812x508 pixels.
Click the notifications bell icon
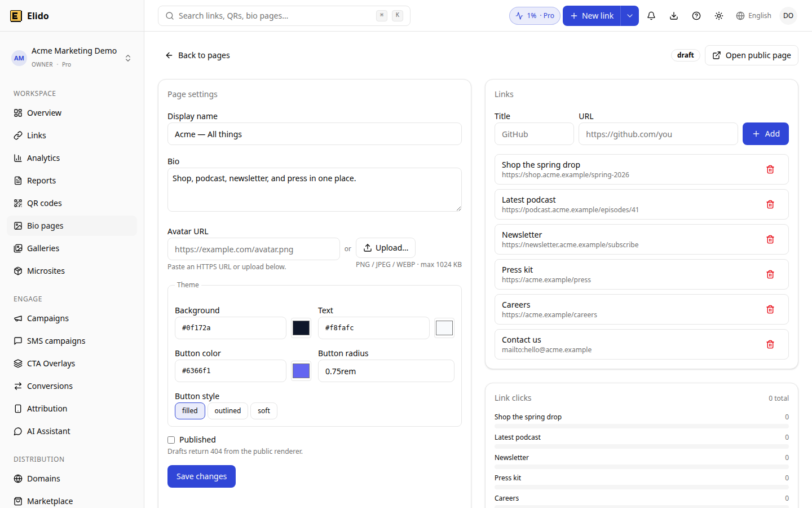(x=651, y=16)
